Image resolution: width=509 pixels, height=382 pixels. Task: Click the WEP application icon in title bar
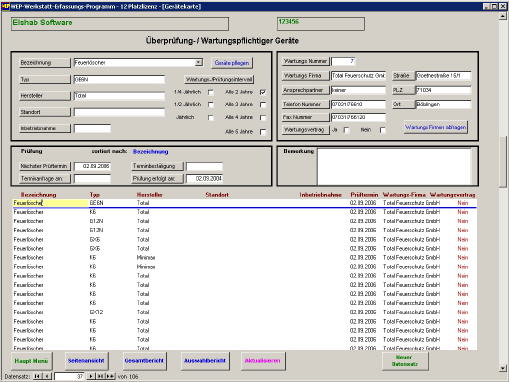[5, 6]
